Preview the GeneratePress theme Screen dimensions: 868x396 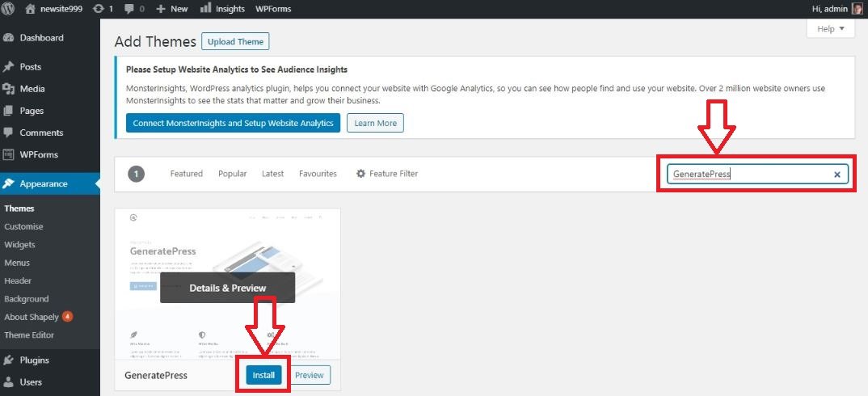[x=310, y=375]
